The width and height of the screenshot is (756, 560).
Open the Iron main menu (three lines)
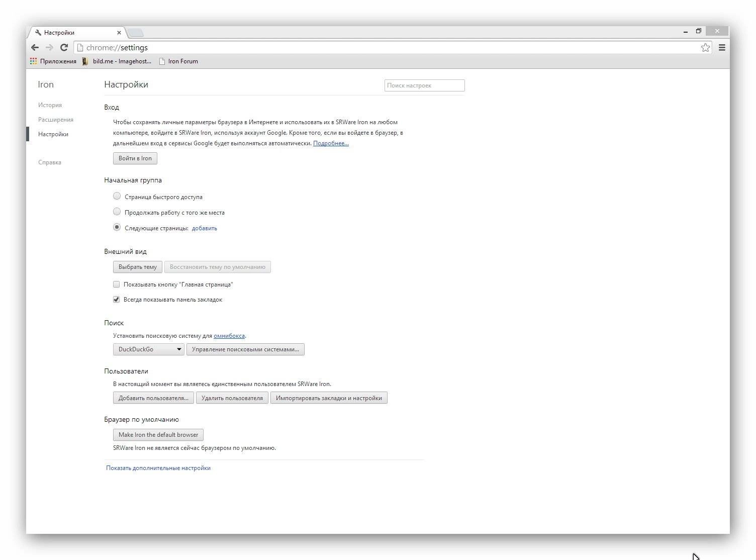(722, 47)
